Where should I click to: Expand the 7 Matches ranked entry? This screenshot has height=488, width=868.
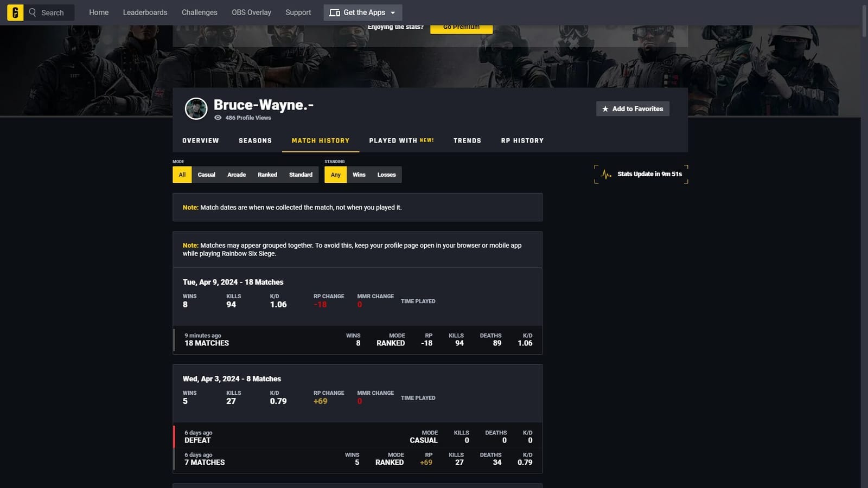[357, 459]
